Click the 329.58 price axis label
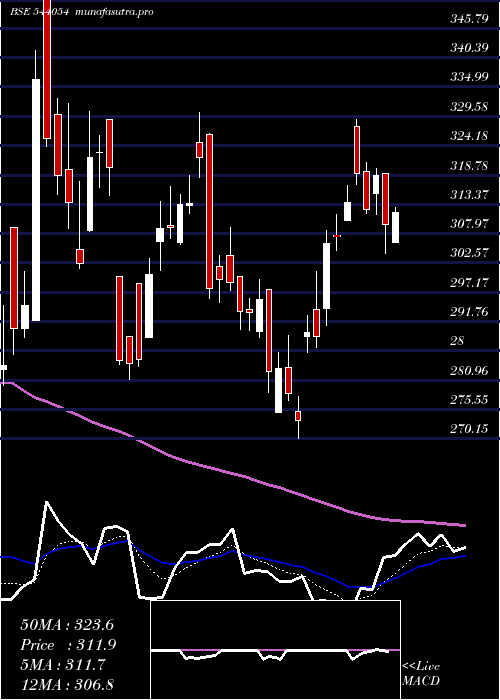Viewport: 500px width, 700px height. (x=469, y=107)
